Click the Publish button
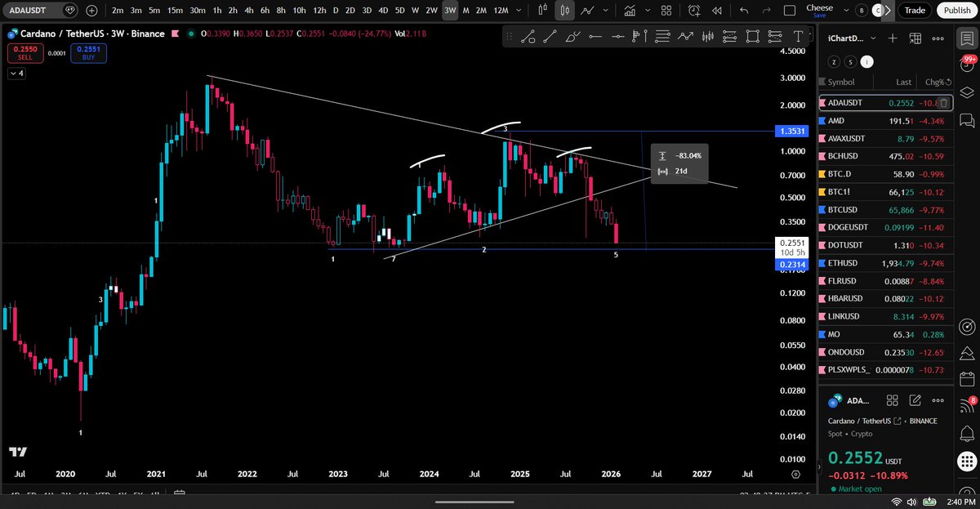The image size is (980, 509). click(x=955, y=11)
